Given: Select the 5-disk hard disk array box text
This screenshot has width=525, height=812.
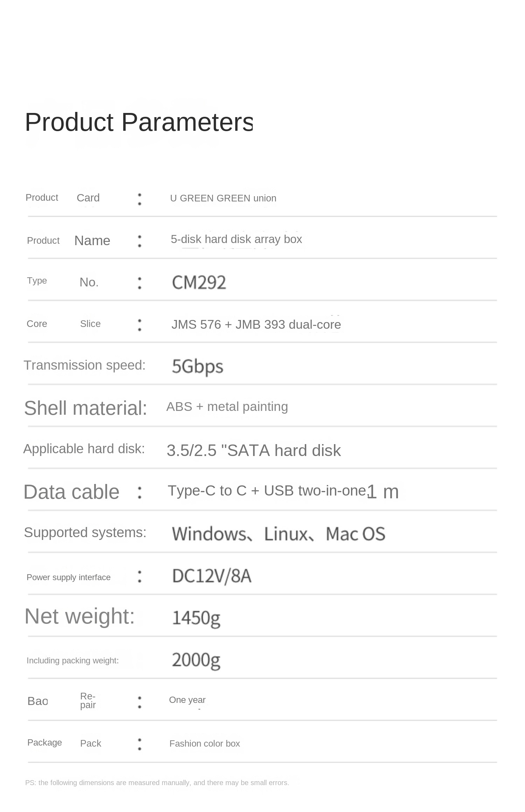Looking at the screenshot, I should [x=236, y=239].
